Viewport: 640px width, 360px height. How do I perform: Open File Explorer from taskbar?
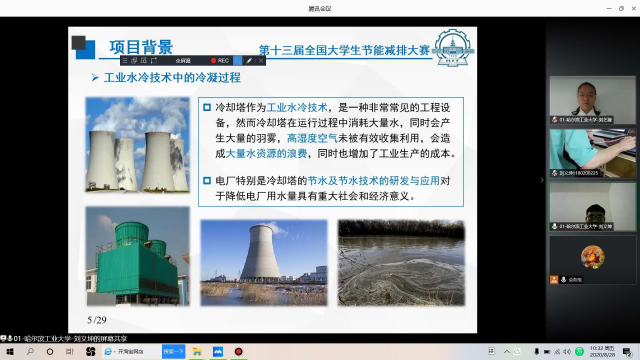(x=197, y=351)
